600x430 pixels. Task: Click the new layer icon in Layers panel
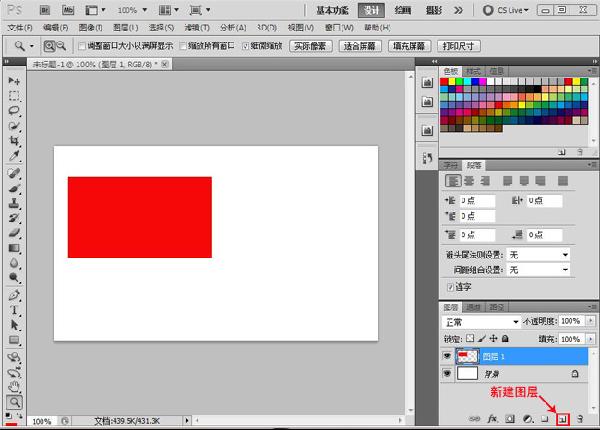click(x=562, y=417)
